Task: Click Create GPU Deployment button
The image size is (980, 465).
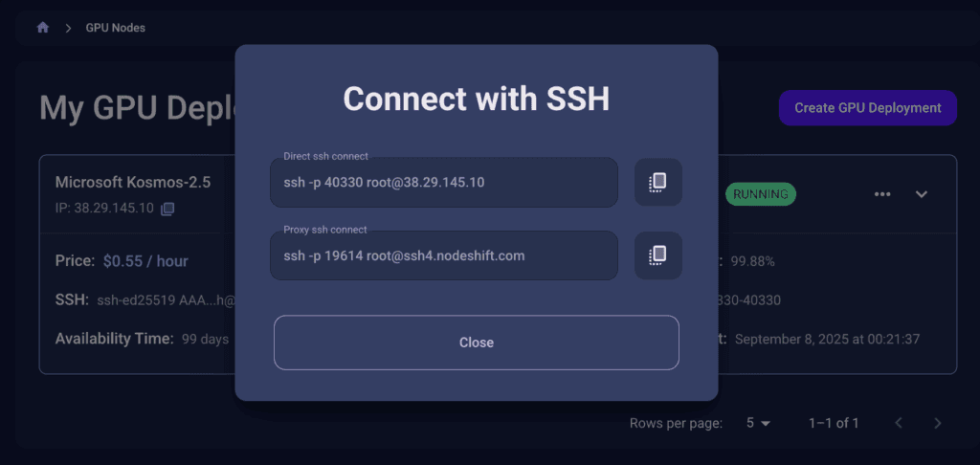Action: tap(867, 107)
